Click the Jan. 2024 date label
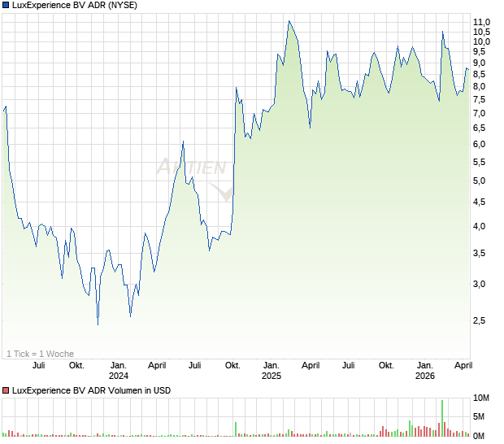Screen dimensions: 504x444 point(119,370)
